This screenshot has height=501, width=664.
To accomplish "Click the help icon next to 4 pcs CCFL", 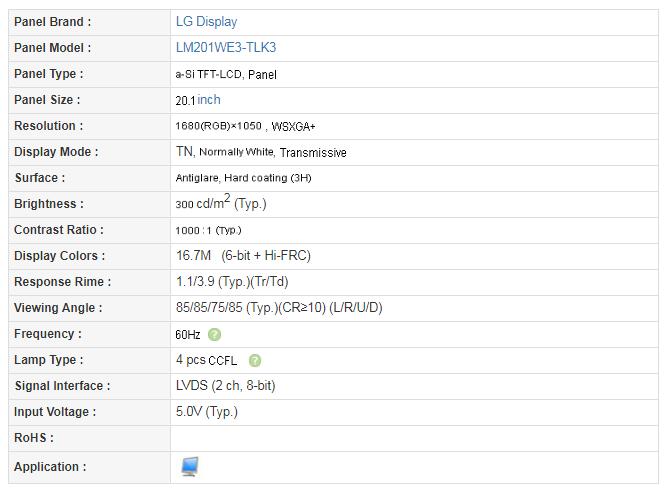I will coord(255,360).
